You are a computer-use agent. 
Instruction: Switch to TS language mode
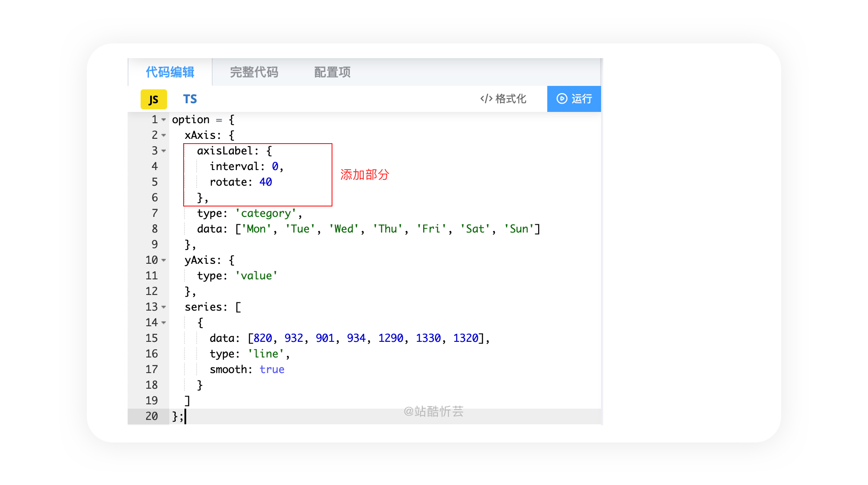coord(190,99)
